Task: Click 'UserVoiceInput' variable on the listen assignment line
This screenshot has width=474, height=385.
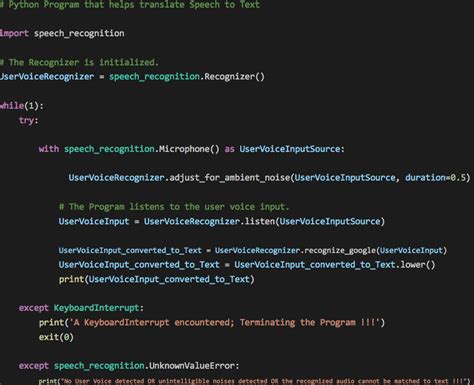Action: click(x=94, y=221)
